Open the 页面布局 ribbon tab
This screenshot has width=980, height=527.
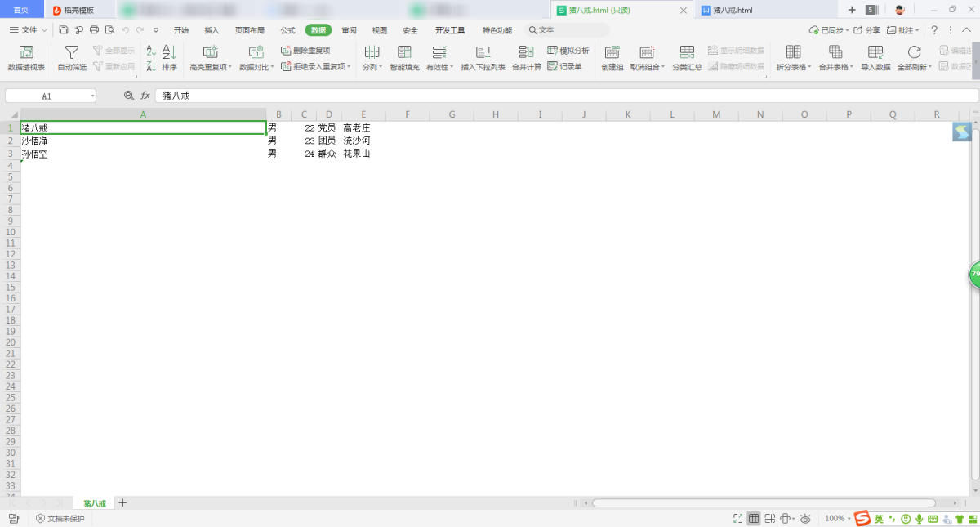pos(249,30)
